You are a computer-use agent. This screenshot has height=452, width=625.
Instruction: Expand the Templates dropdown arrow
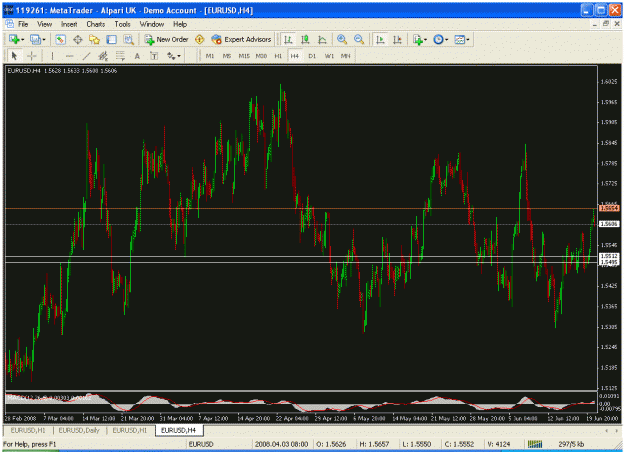pos(468,39)
